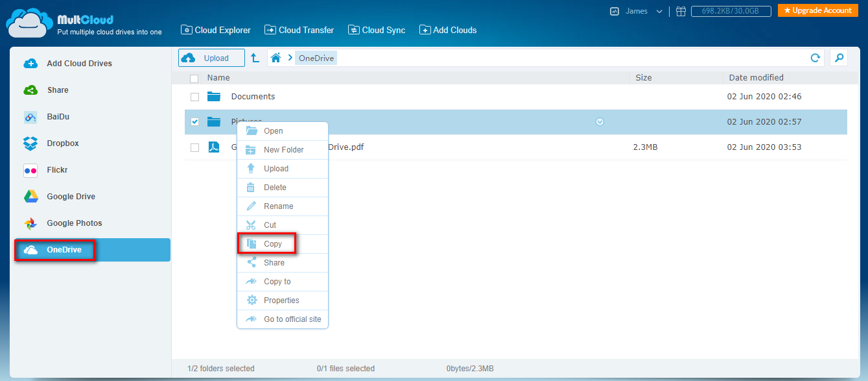This screenshot has height=381, width=868.
Task: Select the BaiDu drive icon
Action: [x=30, y=117]
